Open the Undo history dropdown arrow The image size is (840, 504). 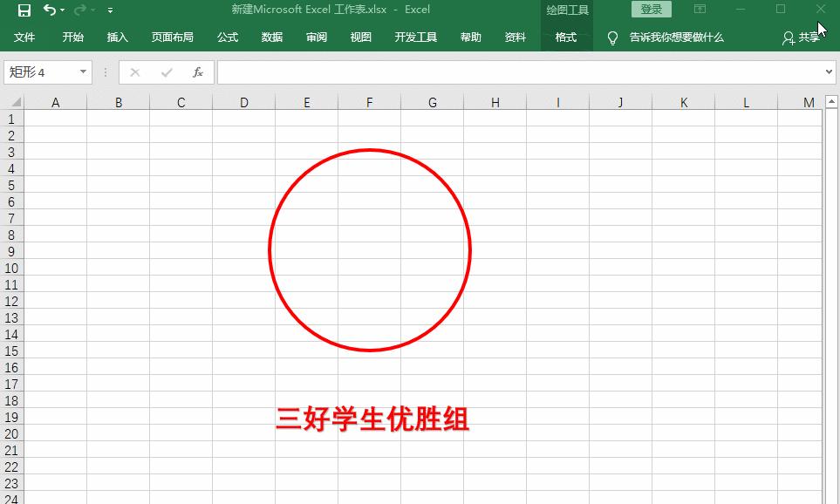click(61, 10)
